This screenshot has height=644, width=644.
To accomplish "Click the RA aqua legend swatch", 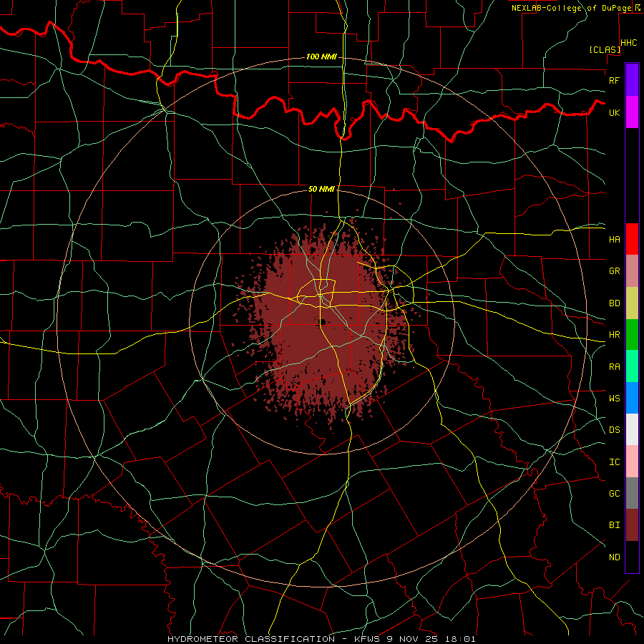I will tap(632, 366).
